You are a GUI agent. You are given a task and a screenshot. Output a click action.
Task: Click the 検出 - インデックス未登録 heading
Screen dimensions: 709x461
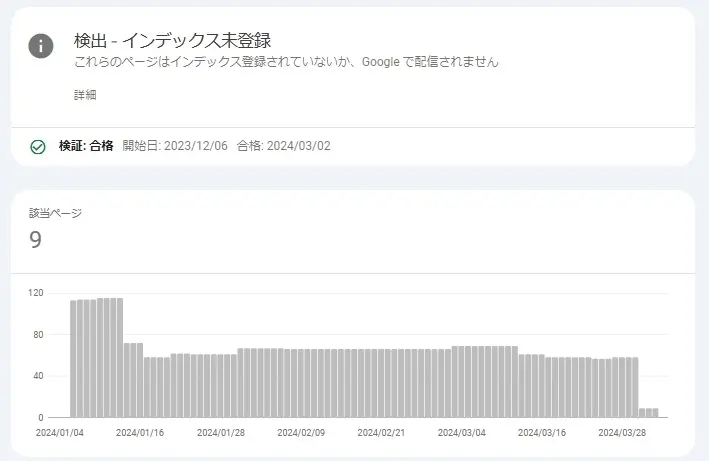coord(172,41)
